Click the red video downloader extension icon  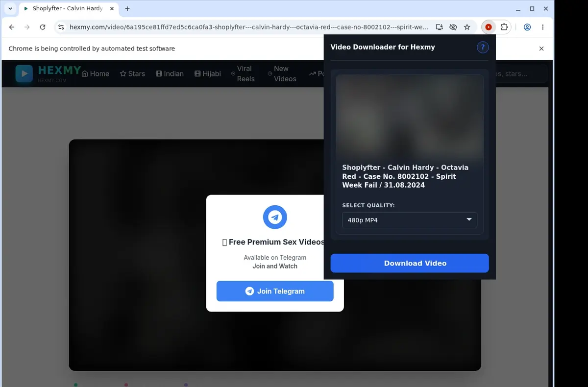[x=489, y=27]
